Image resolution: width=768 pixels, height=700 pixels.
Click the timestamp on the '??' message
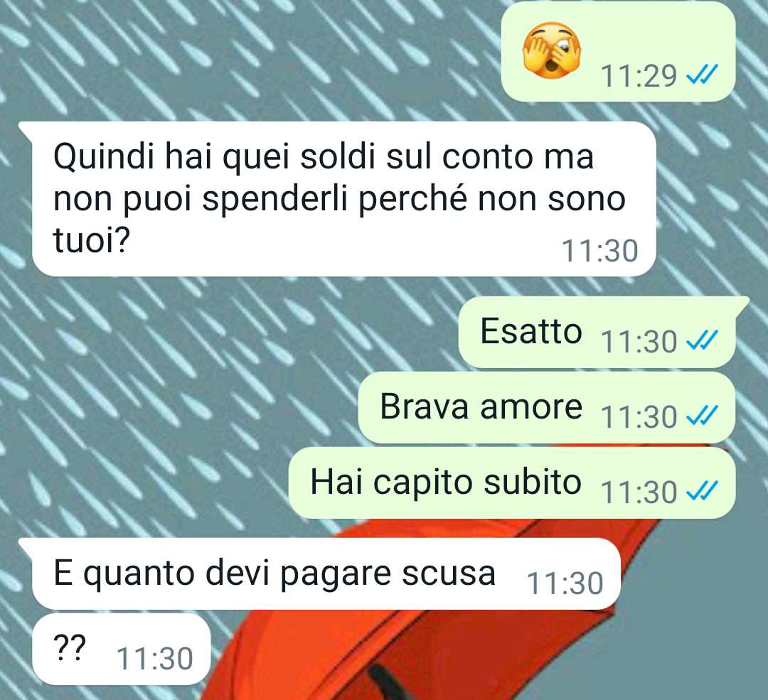coord(155,658)
